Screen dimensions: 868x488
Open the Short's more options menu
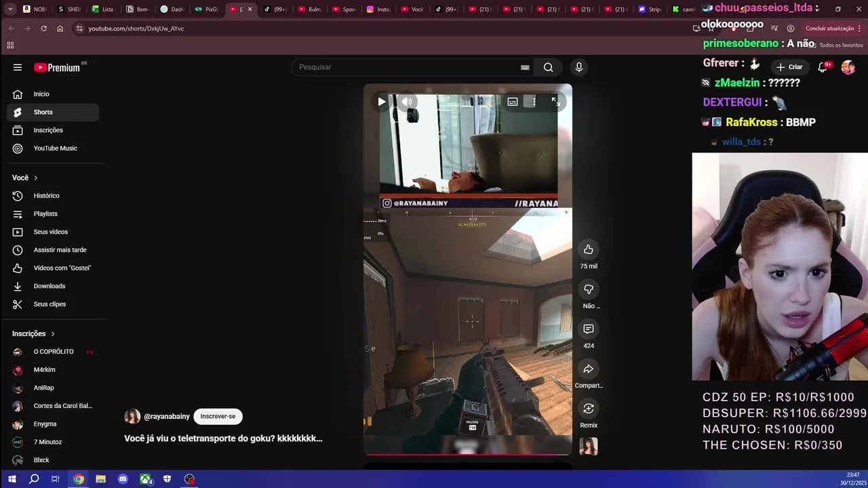(534, 102)
